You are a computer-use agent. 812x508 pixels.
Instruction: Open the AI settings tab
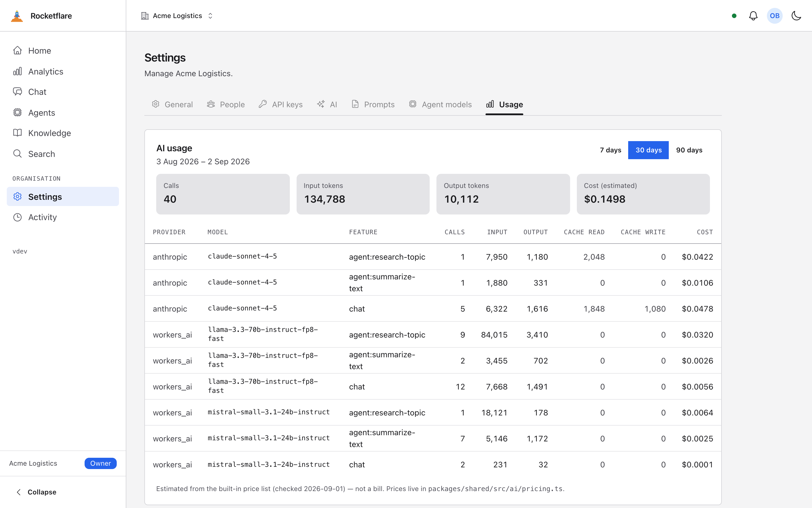(x=327, y=104)
